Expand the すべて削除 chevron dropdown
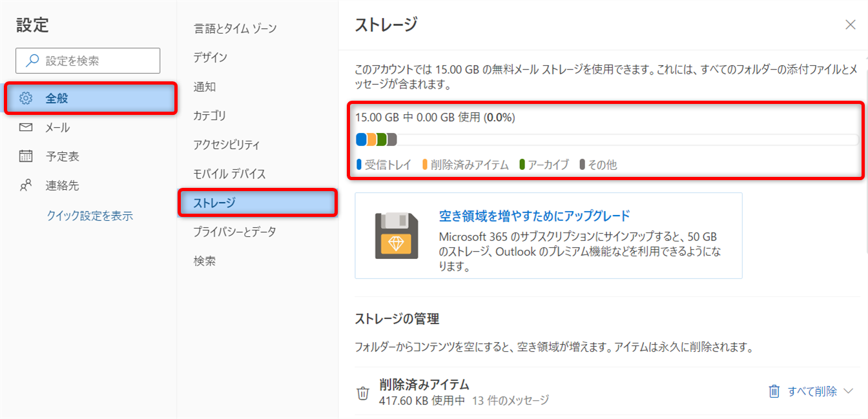Screen dimensions: 868x419 [x=849, y=391]
